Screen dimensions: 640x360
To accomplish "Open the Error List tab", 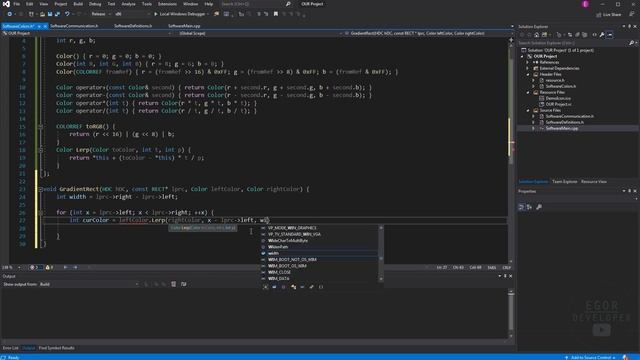I will (10, 348).
